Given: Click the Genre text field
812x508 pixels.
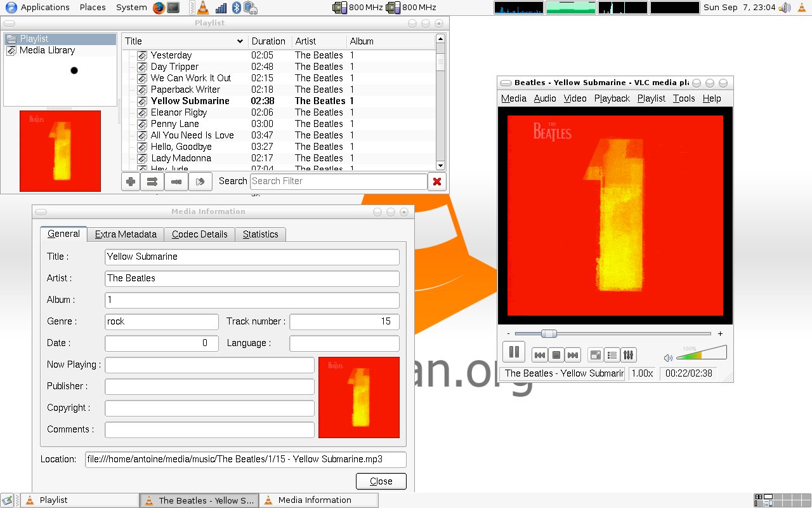Looking at the screenshot, I should (161, 321).
